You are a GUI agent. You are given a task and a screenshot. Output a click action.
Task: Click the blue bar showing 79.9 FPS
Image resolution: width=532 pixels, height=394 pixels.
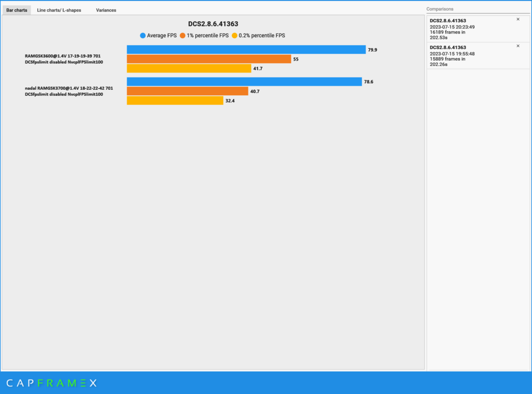point(245,49)
